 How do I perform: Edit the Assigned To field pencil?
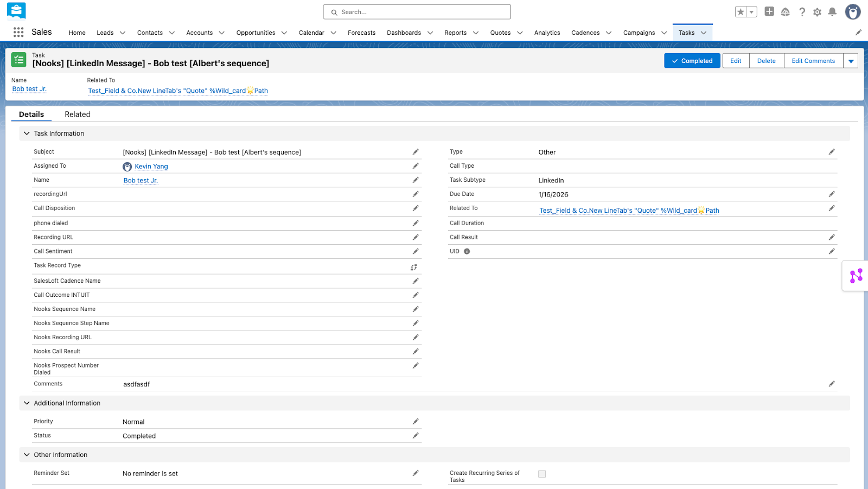click(416, 166)
